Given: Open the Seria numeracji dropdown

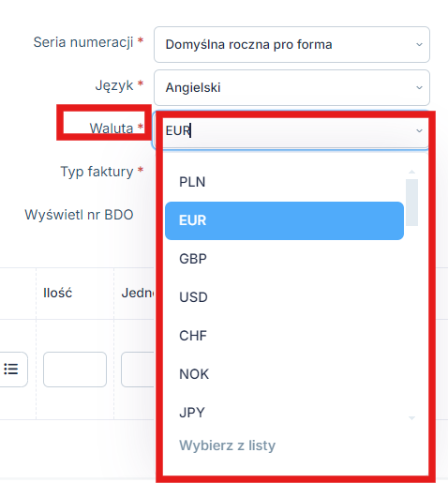Looking at the screenshot, I should tap(291, 44).
